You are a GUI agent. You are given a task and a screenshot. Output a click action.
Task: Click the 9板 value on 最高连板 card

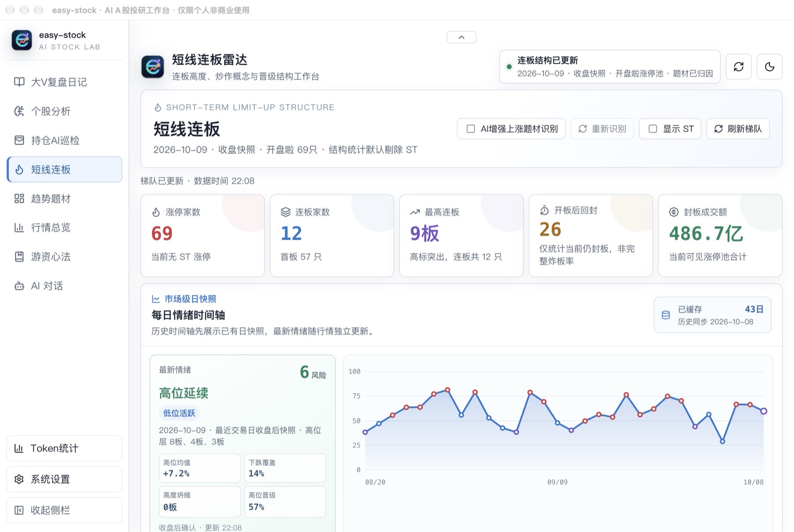[x=424, y=234]
